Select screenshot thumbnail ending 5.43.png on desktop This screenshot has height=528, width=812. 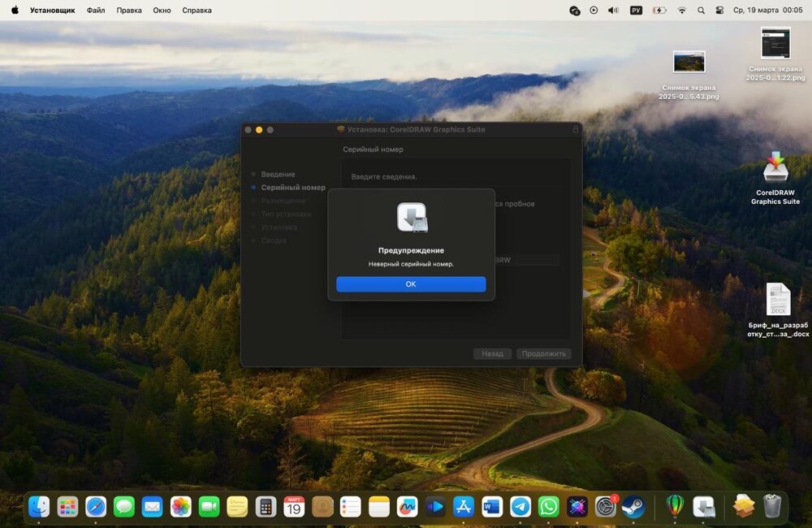[x=689, y=75]
